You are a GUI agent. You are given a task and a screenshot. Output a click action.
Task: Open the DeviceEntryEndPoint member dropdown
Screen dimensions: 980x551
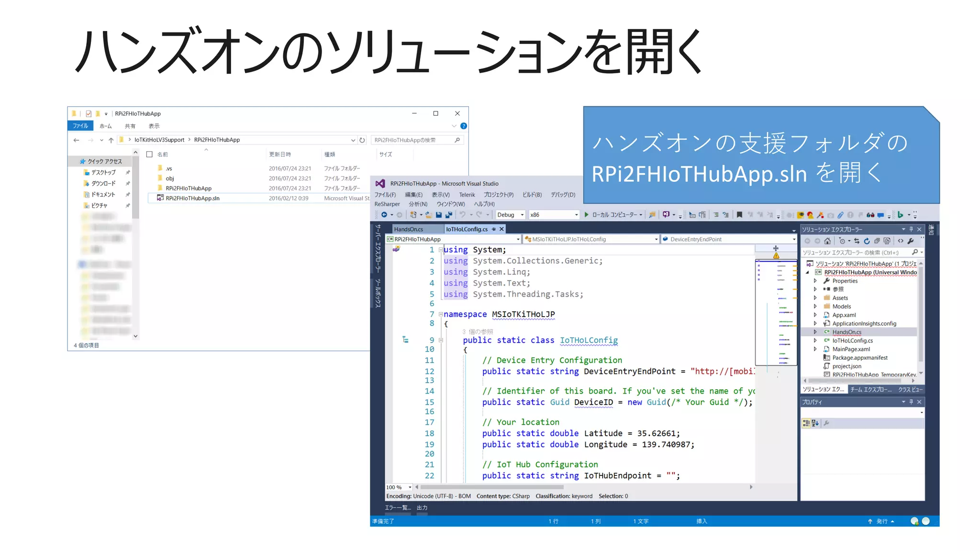click(794, 240)
